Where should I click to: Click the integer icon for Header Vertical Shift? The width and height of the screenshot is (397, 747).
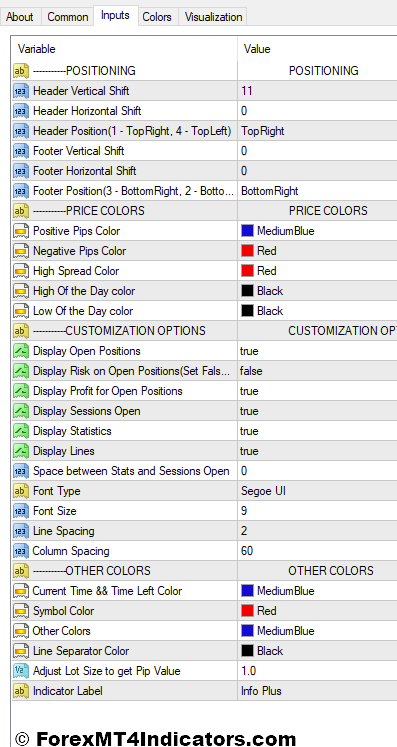21,91
